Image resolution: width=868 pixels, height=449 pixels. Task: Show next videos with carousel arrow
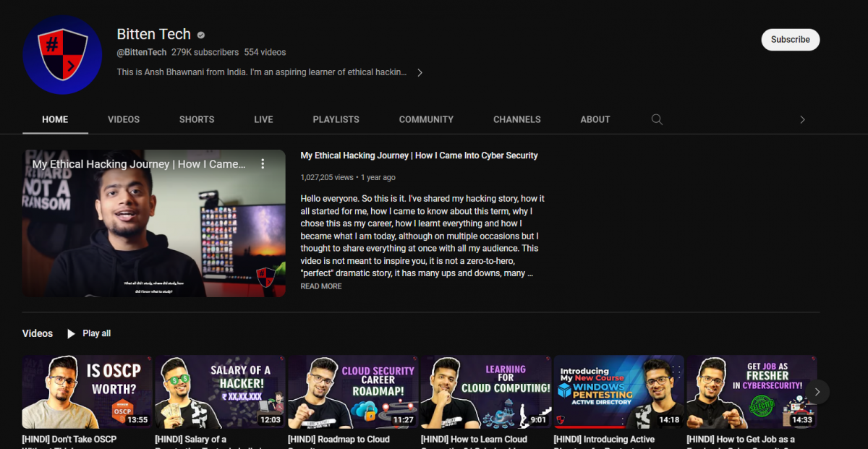[817, 391]
